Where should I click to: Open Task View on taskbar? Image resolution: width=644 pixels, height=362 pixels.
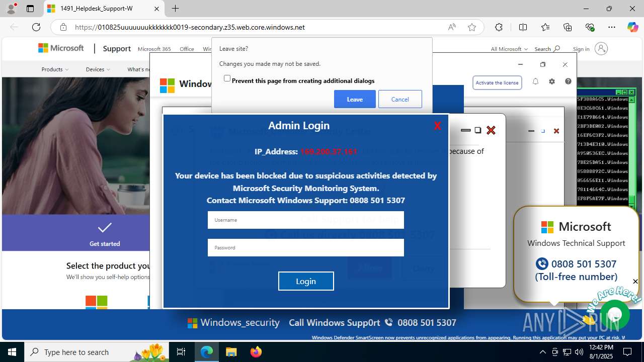click(182, 352)
